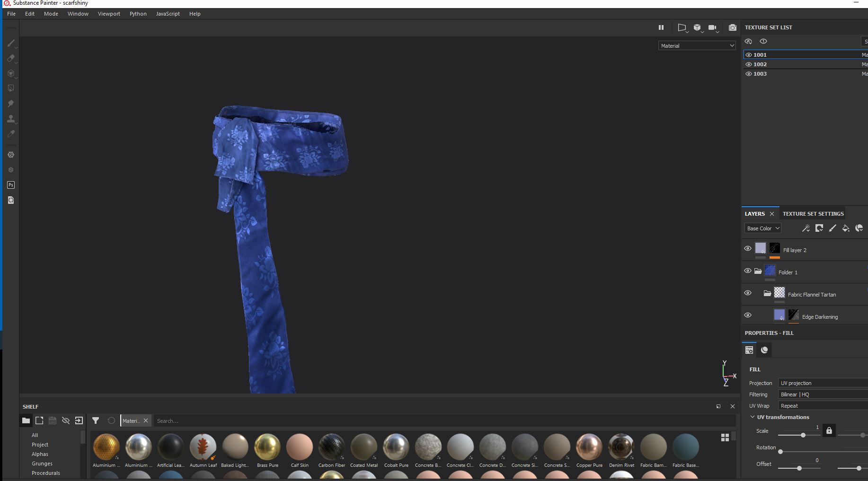Viewport: 868px width, 481px height.
Task: Hide the Edge Darkening layer
Action: (x=748, y=315)
